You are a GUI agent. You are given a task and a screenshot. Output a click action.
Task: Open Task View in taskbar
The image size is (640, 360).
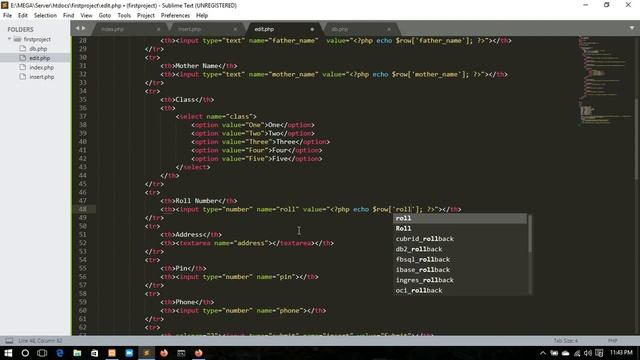42,353
